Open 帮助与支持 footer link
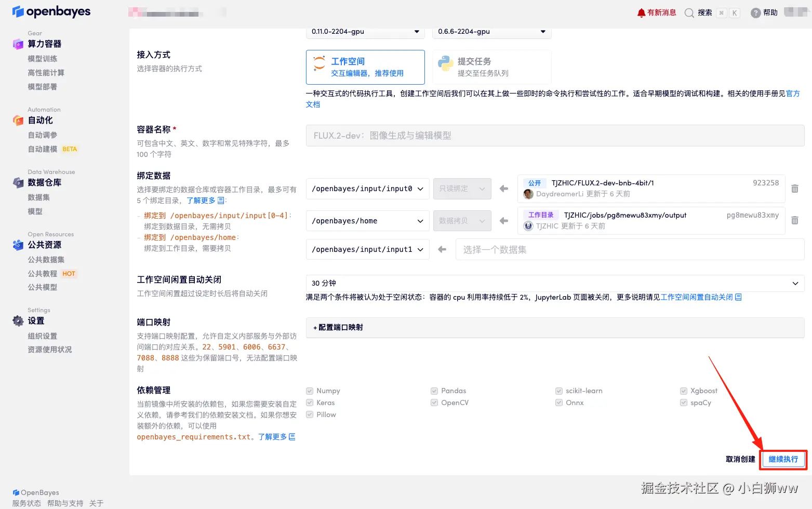The image size is (812, 509). 65,503
